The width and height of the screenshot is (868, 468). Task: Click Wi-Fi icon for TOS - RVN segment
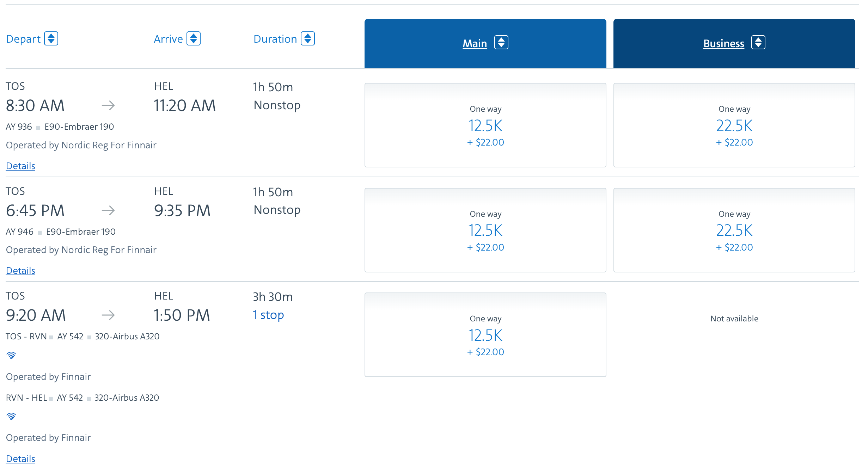coord(11,355)
